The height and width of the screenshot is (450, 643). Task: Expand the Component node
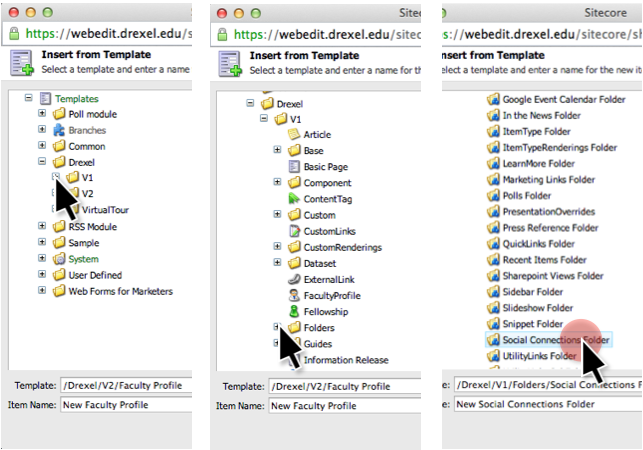tap(277, 182)
